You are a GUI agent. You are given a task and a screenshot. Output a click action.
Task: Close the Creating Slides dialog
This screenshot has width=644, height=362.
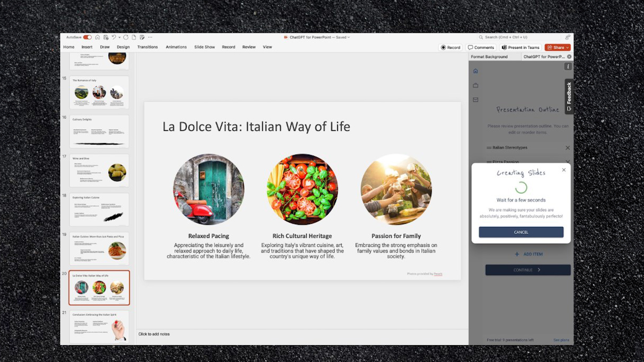click(x=564, y=170)
